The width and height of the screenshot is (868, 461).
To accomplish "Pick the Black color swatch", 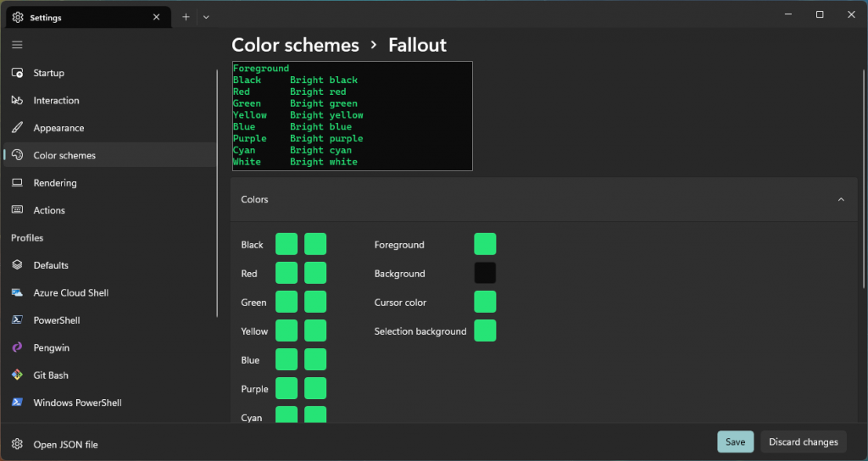I will (x=287, y=244).
